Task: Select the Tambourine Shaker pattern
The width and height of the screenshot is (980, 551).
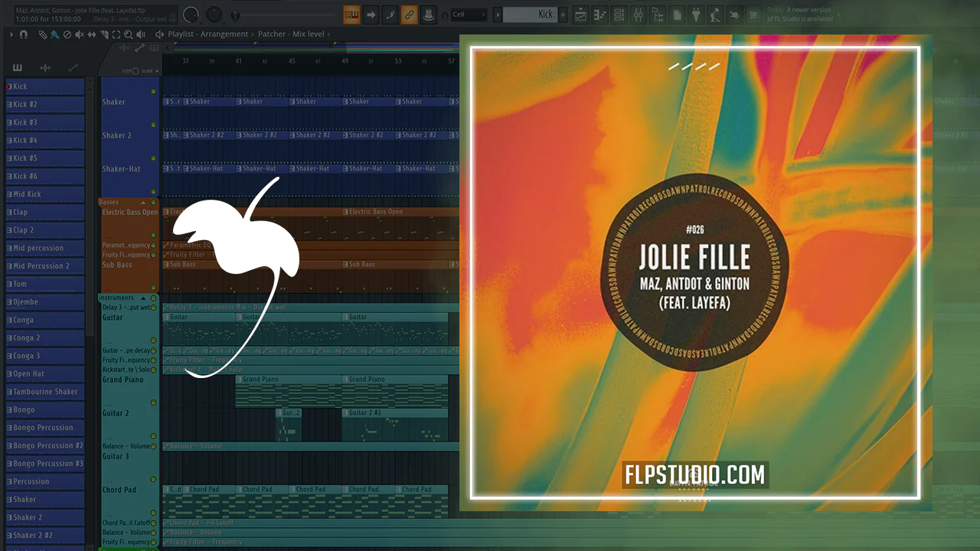Action: (x=45, y=392)
